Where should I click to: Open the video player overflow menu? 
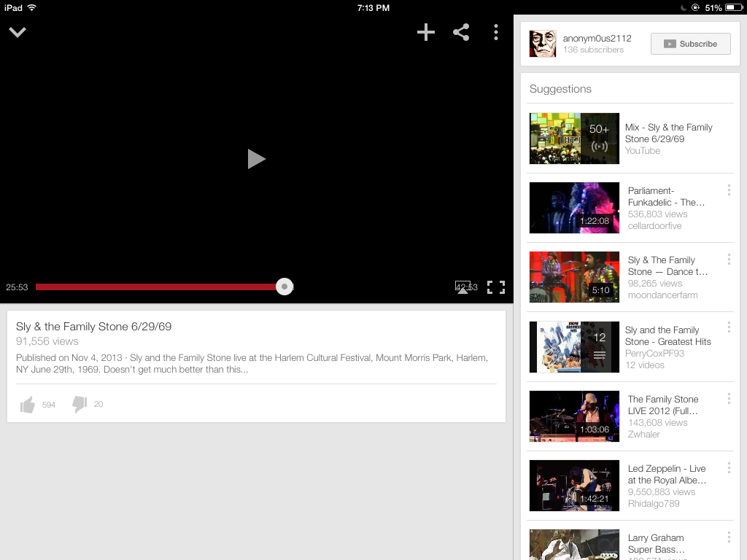496,32
